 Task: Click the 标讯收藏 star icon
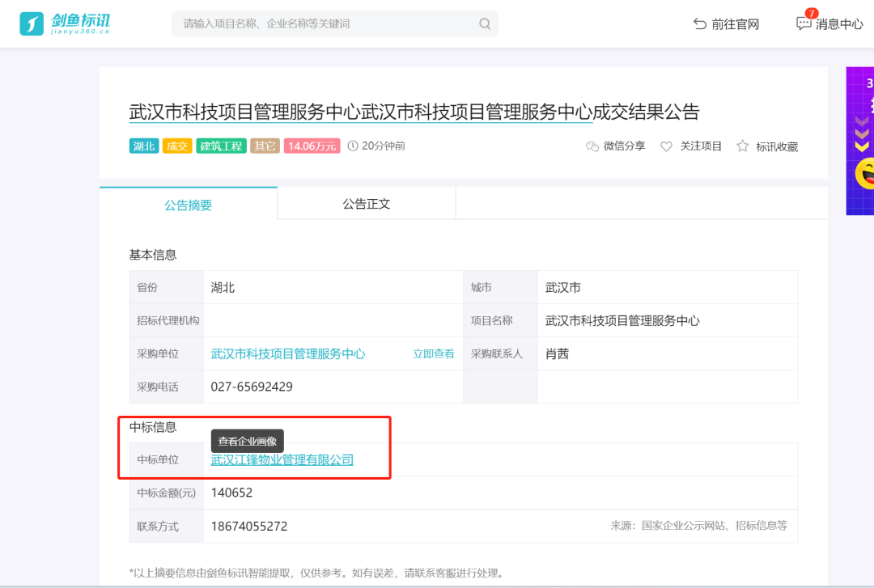click(x=742, y=146)
